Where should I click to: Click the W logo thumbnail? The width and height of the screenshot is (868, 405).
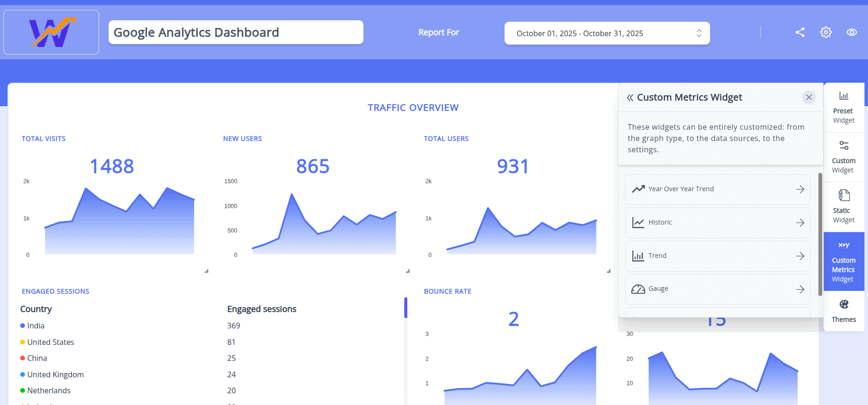click(x=51, y=32)
